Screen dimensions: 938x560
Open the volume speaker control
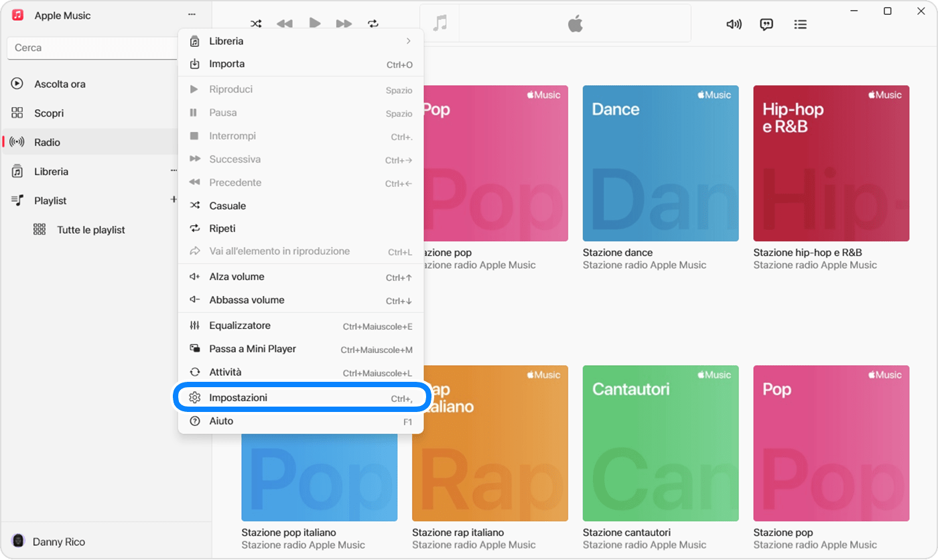(734, 24)
